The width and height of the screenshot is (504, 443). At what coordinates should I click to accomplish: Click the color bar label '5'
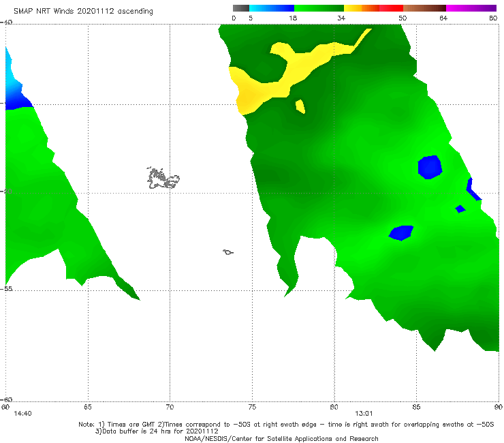[x=251, y=18]
